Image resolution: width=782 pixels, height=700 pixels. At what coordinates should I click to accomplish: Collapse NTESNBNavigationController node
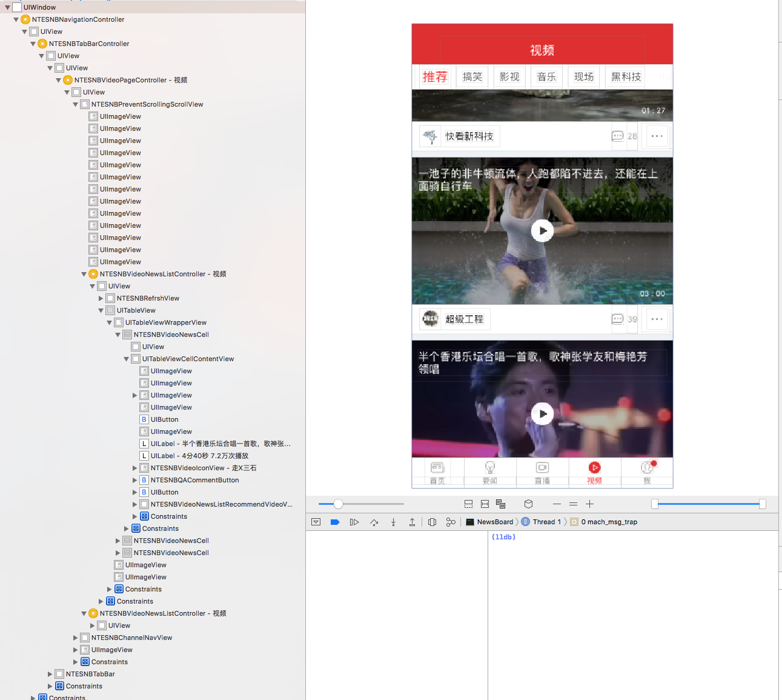click(x=16, y=19)
